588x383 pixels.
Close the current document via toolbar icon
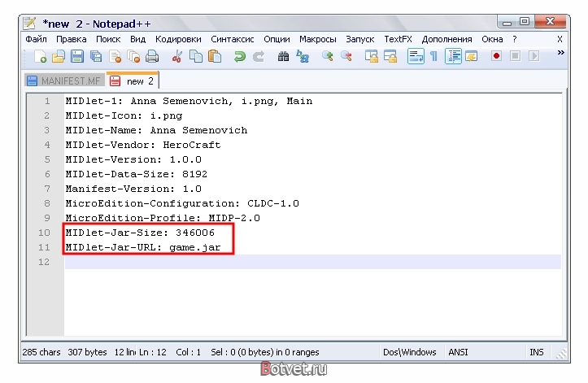click(115, 57)
